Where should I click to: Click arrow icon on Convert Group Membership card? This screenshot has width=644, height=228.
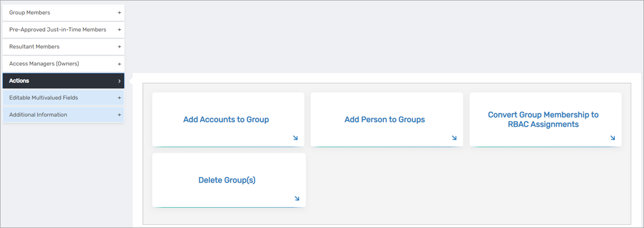(x=612, y=138)
